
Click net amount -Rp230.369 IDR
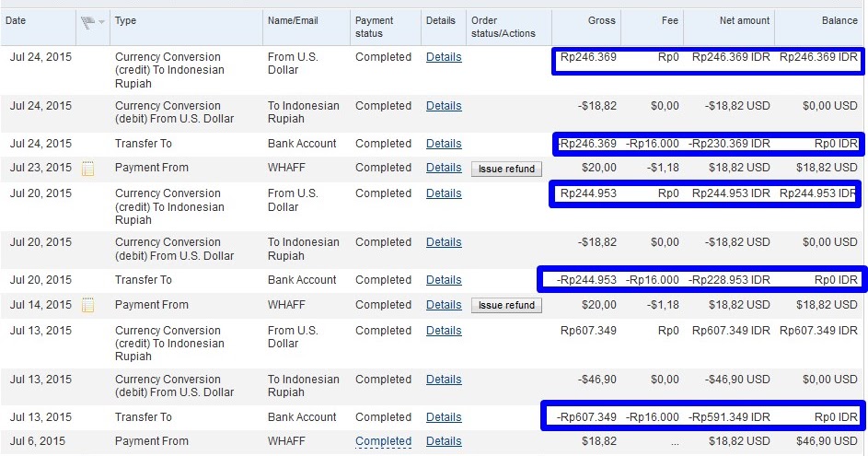729,144
